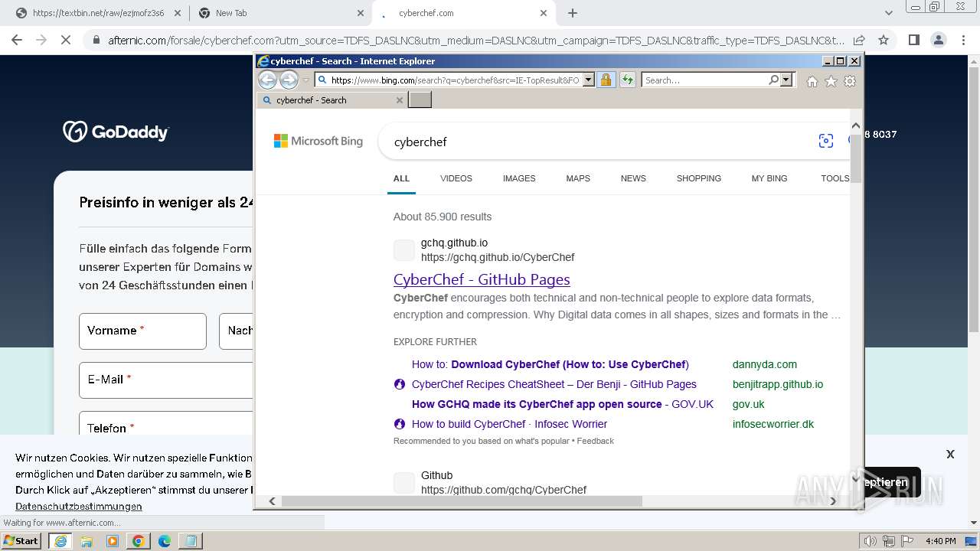Screen dimensions: 980x551
Task: Click the IE search magnifier icon
Action: [774, 80]
